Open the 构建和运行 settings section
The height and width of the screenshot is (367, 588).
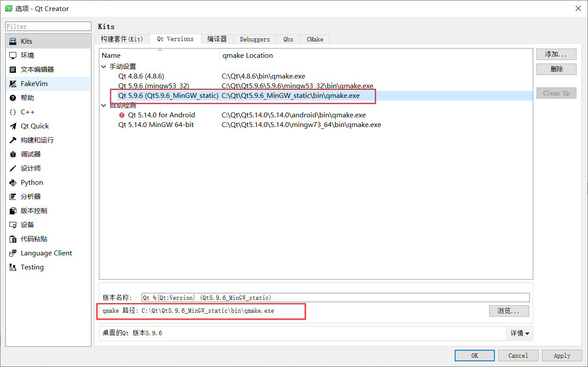[x=38, y=140]
